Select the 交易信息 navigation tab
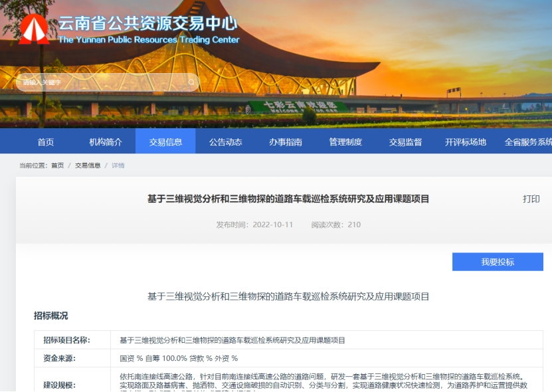The height and width of the screenshot is (392, 552). 165,142
